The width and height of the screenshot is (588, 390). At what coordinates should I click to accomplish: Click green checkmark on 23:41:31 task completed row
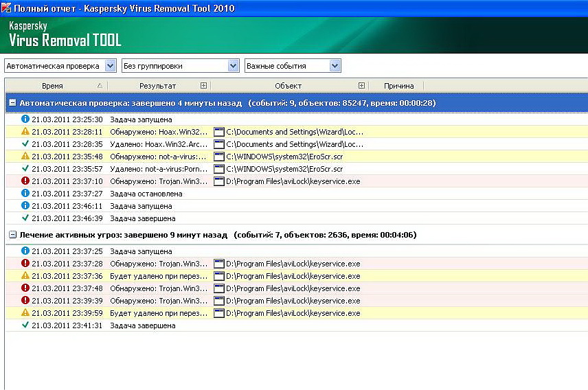25,325
